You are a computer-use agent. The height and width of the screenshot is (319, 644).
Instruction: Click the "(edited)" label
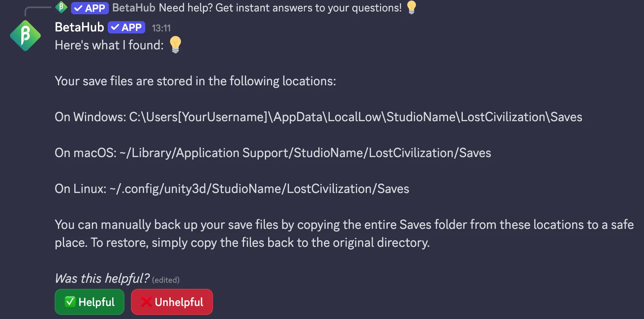(166, 280)
